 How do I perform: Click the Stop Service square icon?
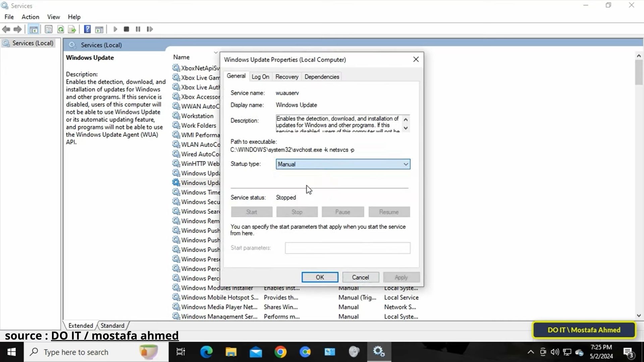[x=126, y=29]
